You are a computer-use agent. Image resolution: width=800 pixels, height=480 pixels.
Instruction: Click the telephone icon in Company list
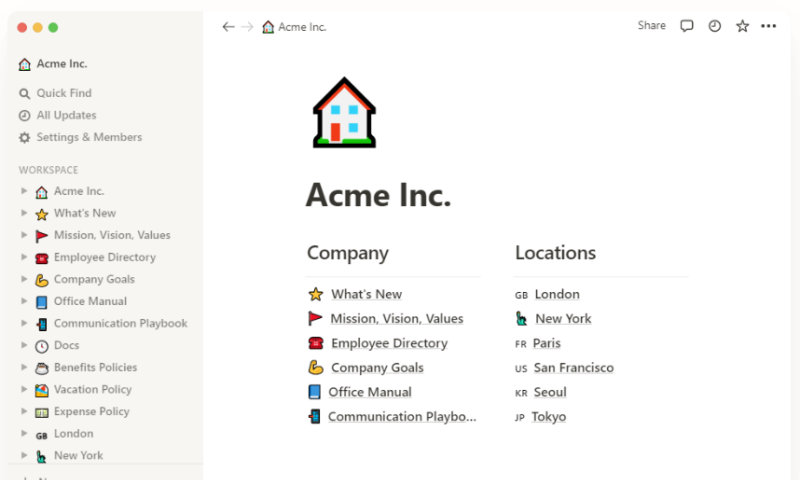point(316,343)
